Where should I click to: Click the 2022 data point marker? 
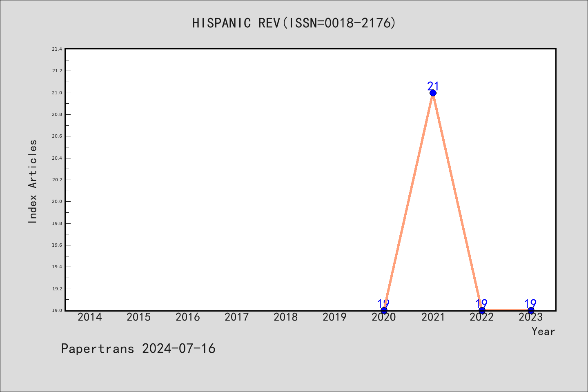point(482,310)
